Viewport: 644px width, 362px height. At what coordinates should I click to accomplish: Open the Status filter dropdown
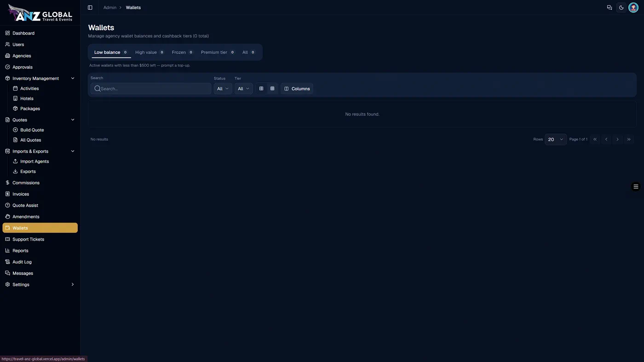point(223,89)
